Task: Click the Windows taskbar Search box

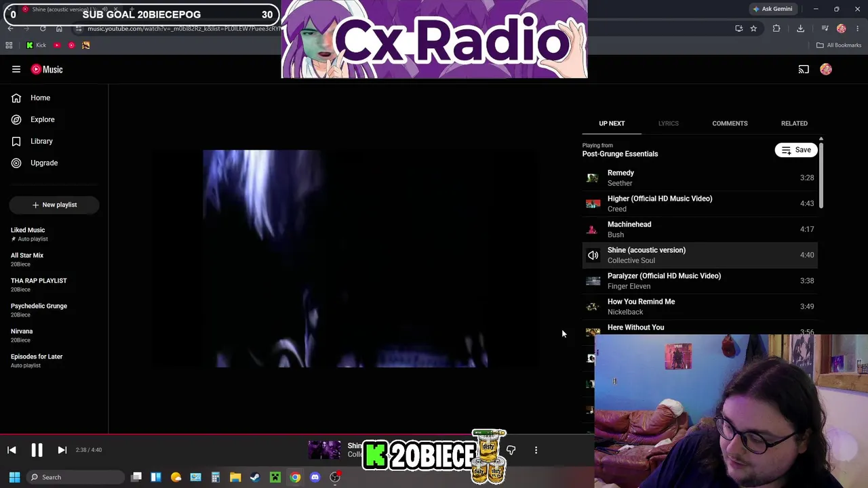Action: 76,477
